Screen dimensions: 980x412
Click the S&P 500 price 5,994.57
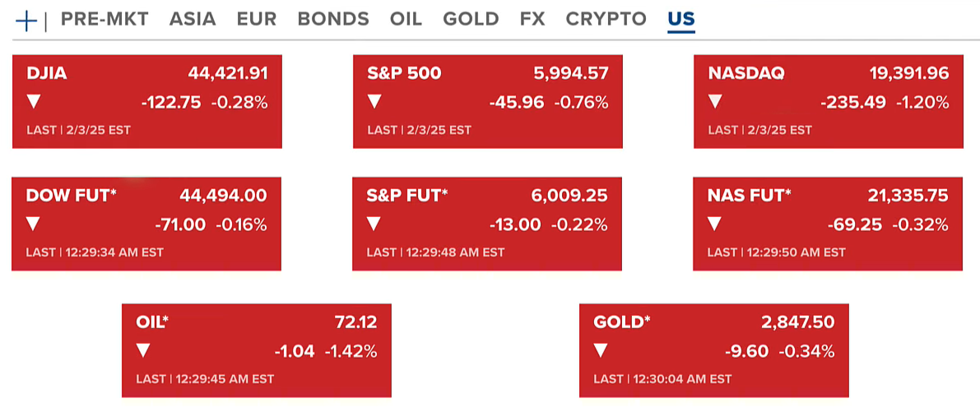tap(571, 73)
